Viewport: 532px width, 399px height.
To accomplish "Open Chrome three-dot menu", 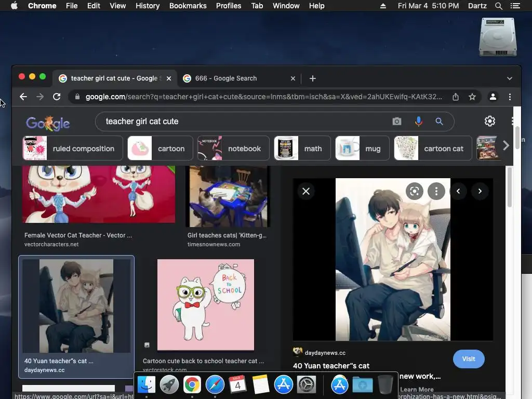I will click(x=510, y=97).
